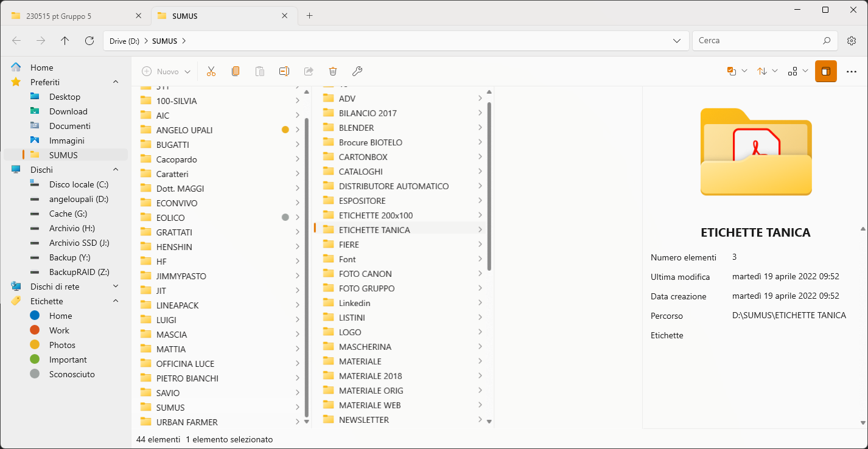
Task: Expand the ETICHETTE TANICA folder chevron
Action: click(481, 229)
